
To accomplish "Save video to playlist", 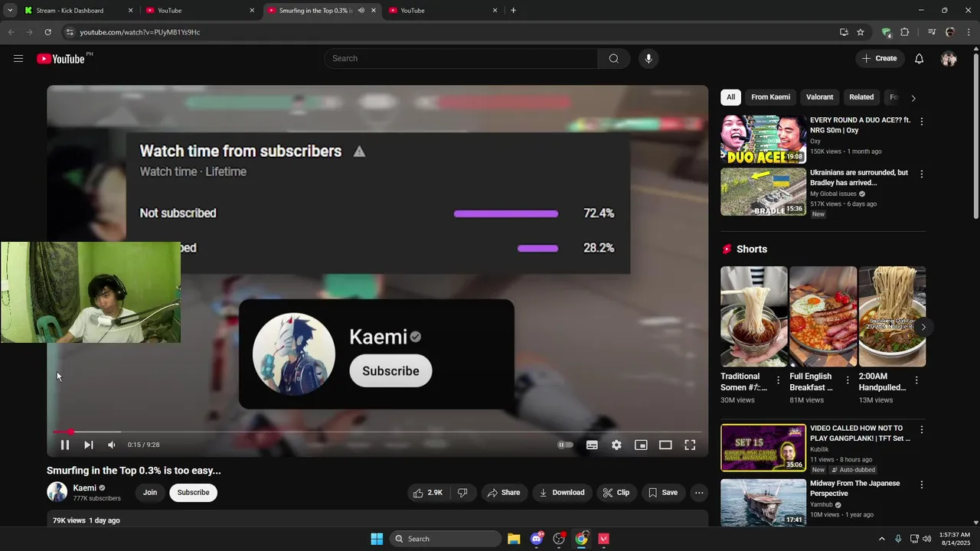I will [663, 493].
